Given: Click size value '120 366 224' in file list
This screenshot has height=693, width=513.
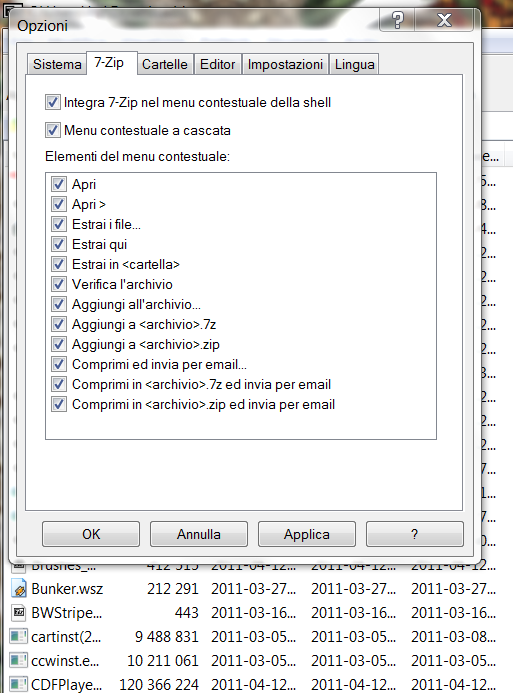Looking at the screenshot, I should click(x=159, y=685).
